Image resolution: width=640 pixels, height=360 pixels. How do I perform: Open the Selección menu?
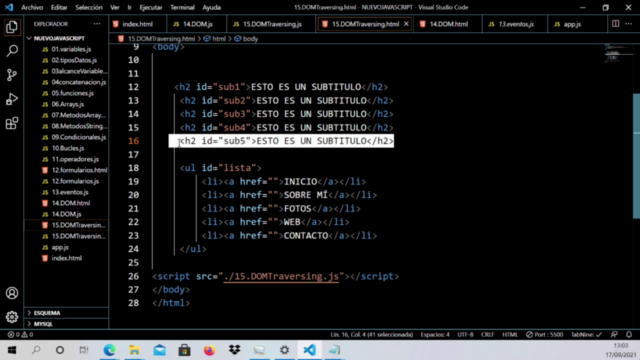89,7
